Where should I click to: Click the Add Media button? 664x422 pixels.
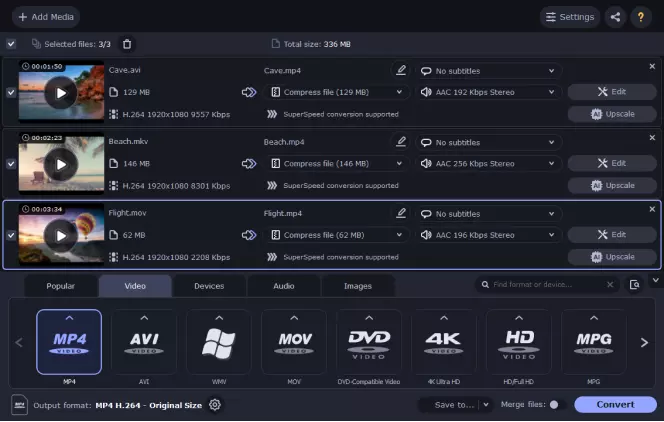coord(46,17)
